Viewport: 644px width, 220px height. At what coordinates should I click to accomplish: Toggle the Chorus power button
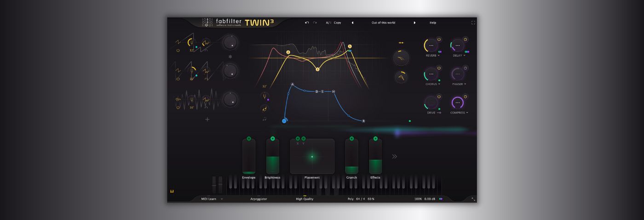439,68
